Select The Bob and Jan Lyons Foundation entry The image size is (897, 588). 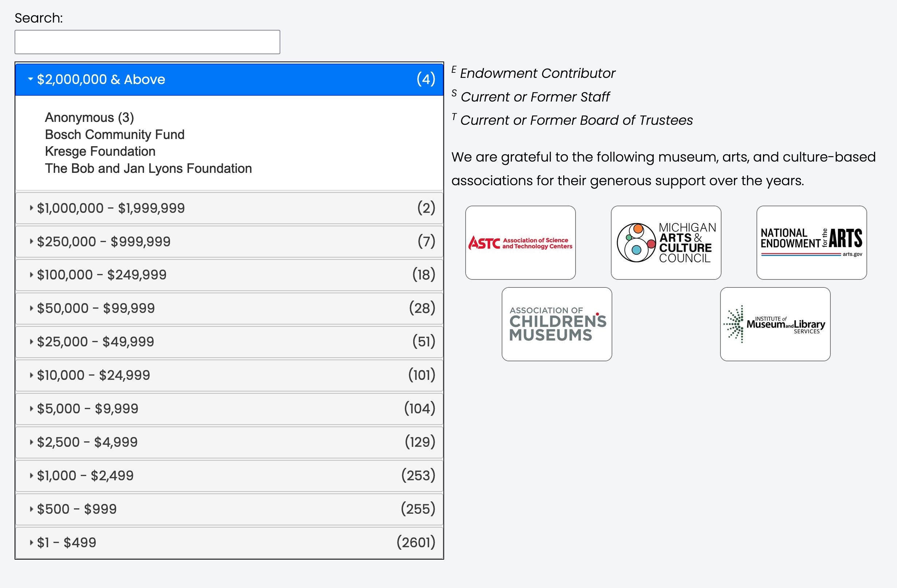click(148, 168)
